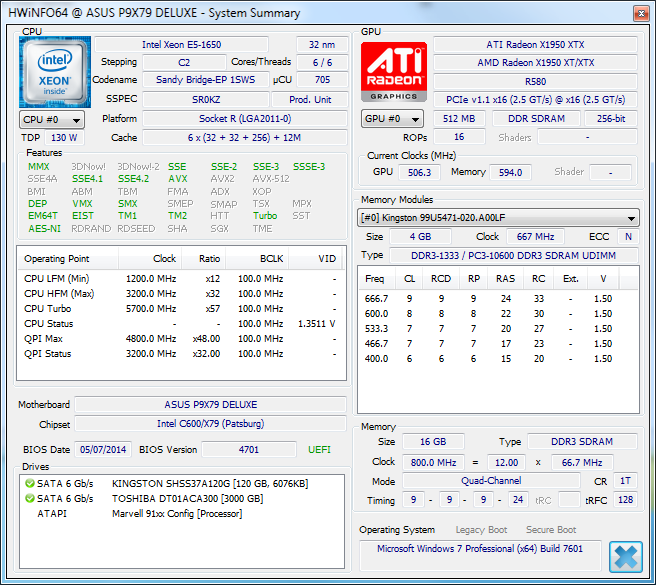Click the ASUS P9X79 DELUXE motherboard field
Image resolution: width=656 pixels, height=585 pixels.
[210, 405]
